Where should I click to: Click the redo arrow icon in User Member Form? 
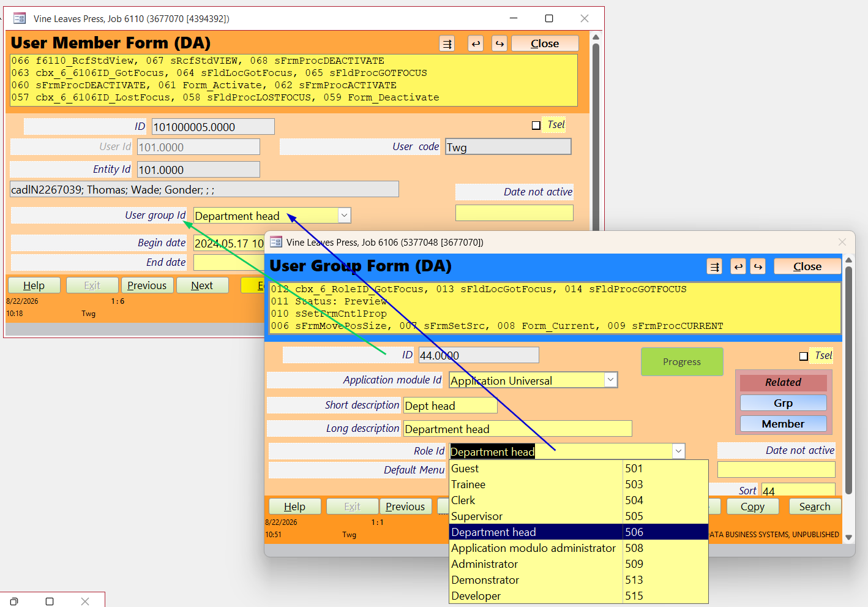(x=499, y=43)
